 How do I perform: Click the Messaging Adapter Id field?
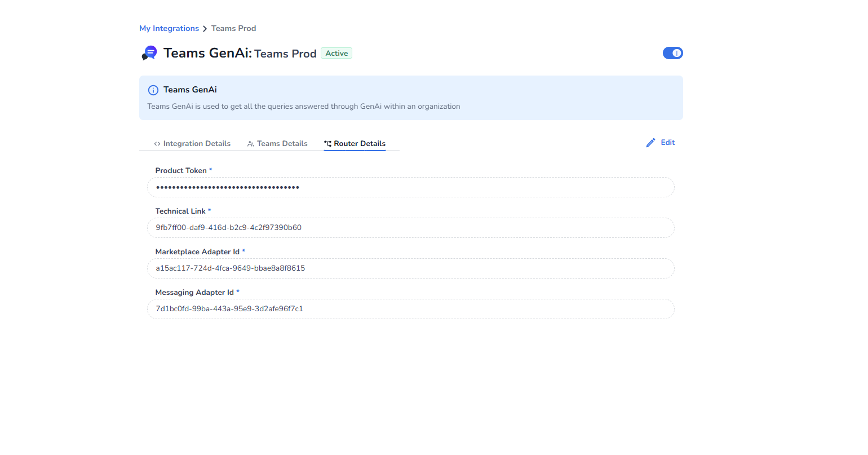(x=411, y=309)
